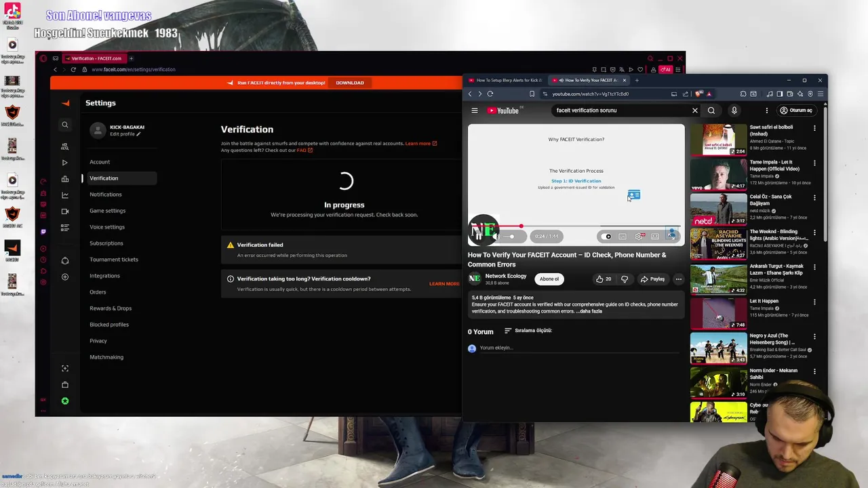Click the orange LEARN MORE link
Viewport: 868px width, 488px height.
click(444, 284)
